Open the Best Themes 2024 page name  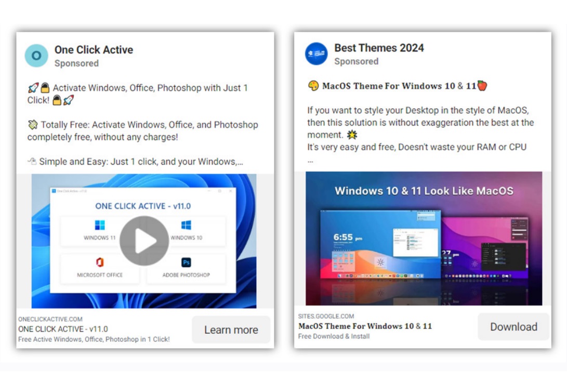[379, 48]
